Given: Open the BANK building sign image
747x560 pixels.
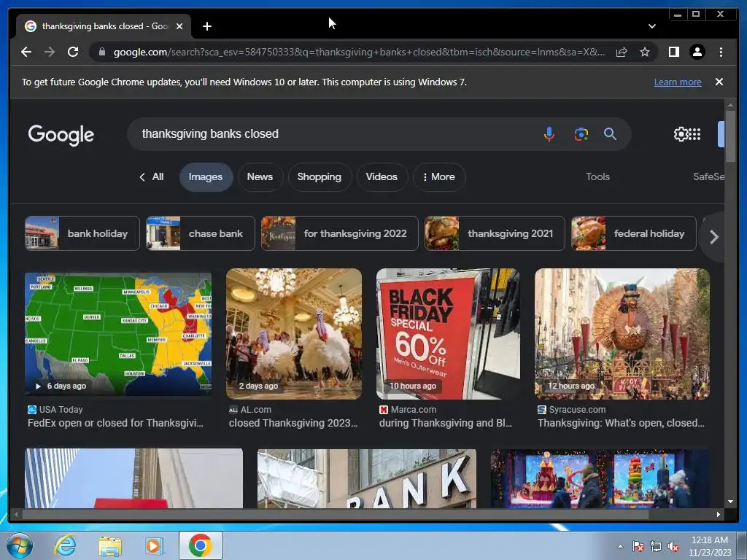Looking at the screenshot, I should 367,478.
